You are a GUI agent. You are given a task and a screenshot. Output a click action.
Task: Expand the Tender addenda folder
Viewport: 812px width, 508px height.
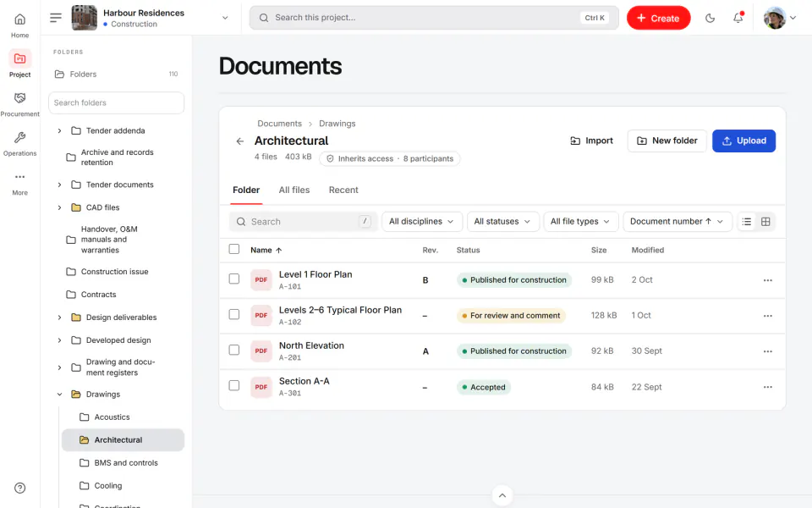click(x=59, y=130)
